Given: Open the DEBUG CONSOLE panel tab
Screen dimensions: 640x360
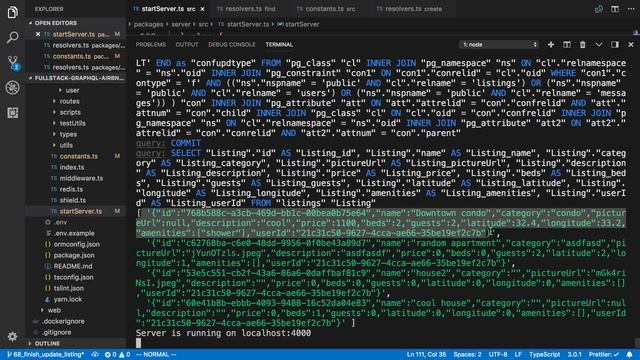Looking at the screenshot, I should (232, 44).
